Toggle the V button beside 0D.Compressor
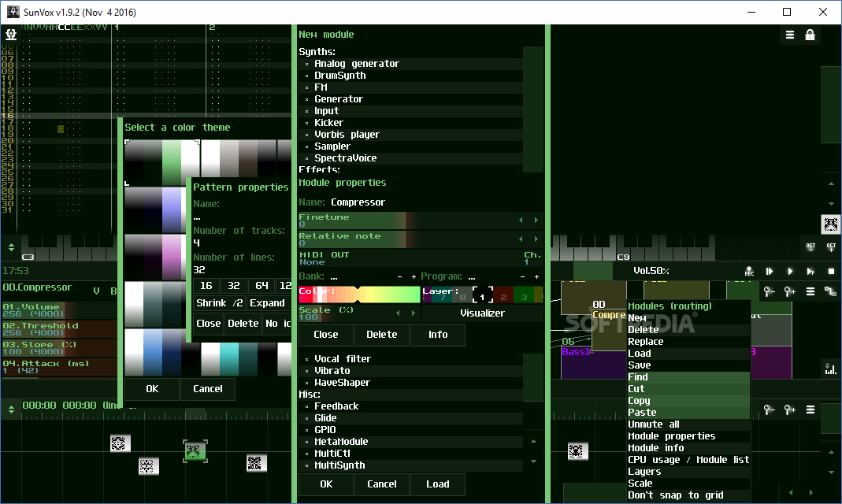Screen dimensions: 842x504 (x=96, y=291)
